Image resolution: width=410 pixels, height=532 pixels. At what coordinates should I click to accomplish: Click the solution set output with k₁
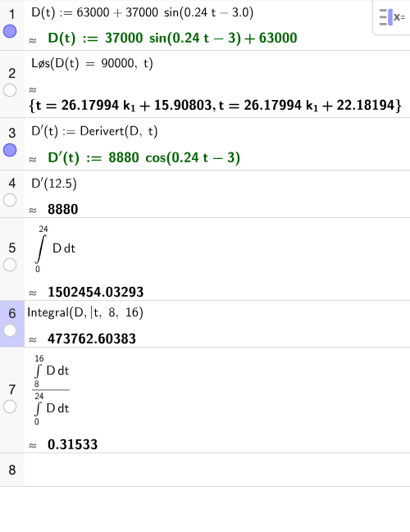point(216,106)
